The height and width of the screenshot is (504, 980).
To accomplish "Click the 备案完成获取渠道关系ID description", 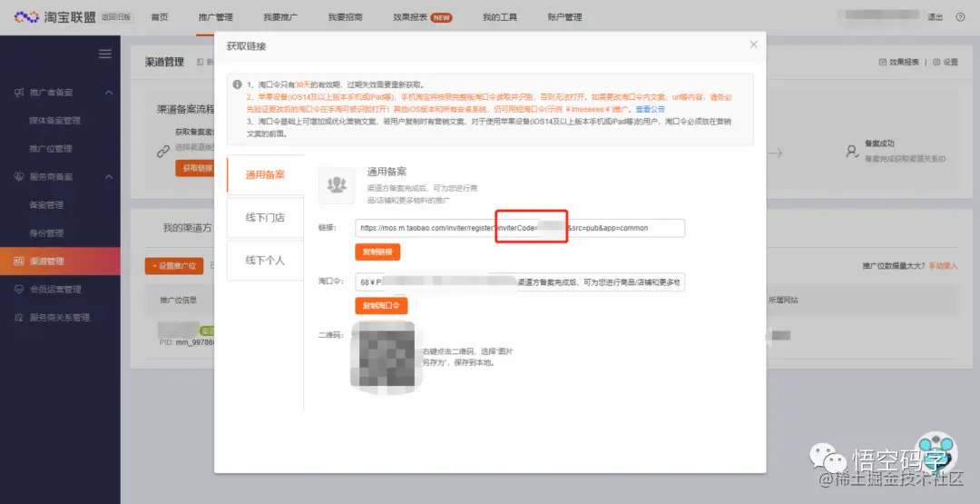I will click(905, 160).
